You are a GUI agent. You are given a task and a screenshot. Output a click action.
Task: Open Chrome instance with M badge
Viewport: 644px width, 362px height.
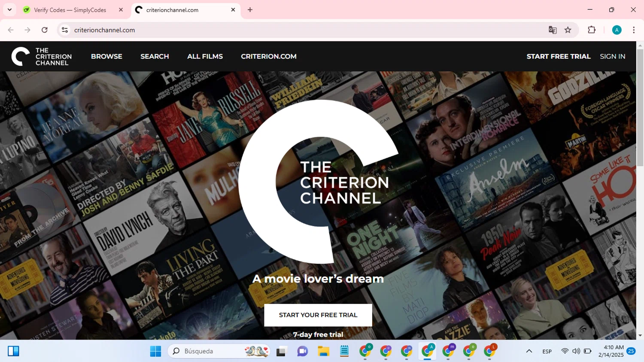coord(448,351)
